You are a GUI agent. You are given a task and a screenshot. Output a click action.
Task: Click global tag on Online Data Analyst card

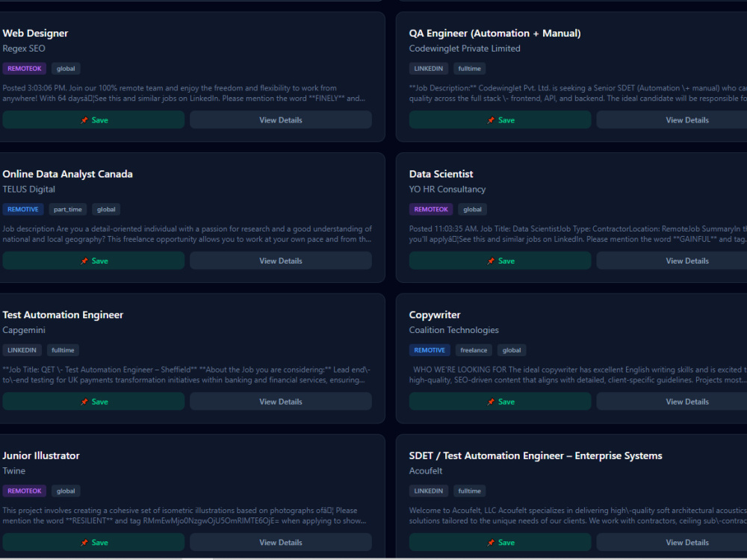(x=106, y=210)
